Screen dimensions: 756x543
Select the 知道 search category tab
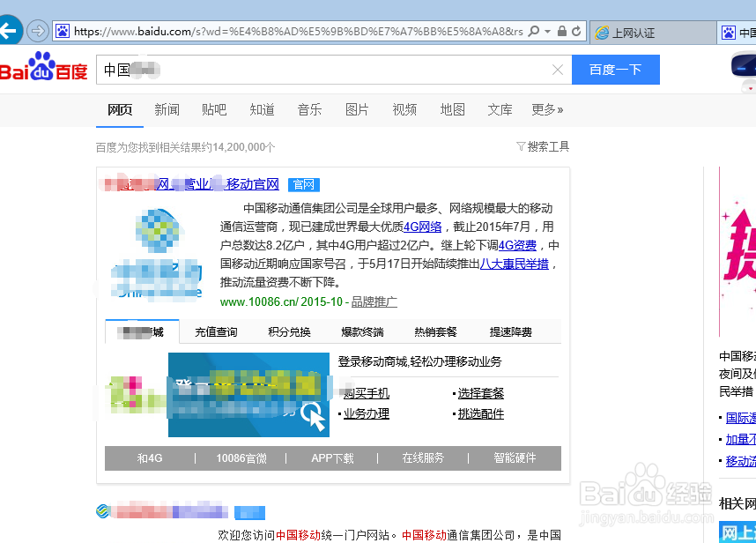click(262, 110)
